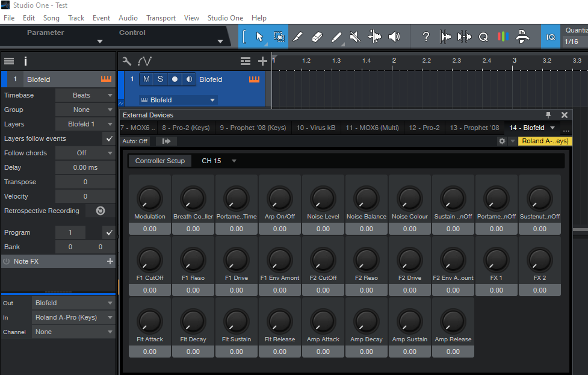Open the Channel None dropdown
The image size is (588, 375).
pos(73,332)
